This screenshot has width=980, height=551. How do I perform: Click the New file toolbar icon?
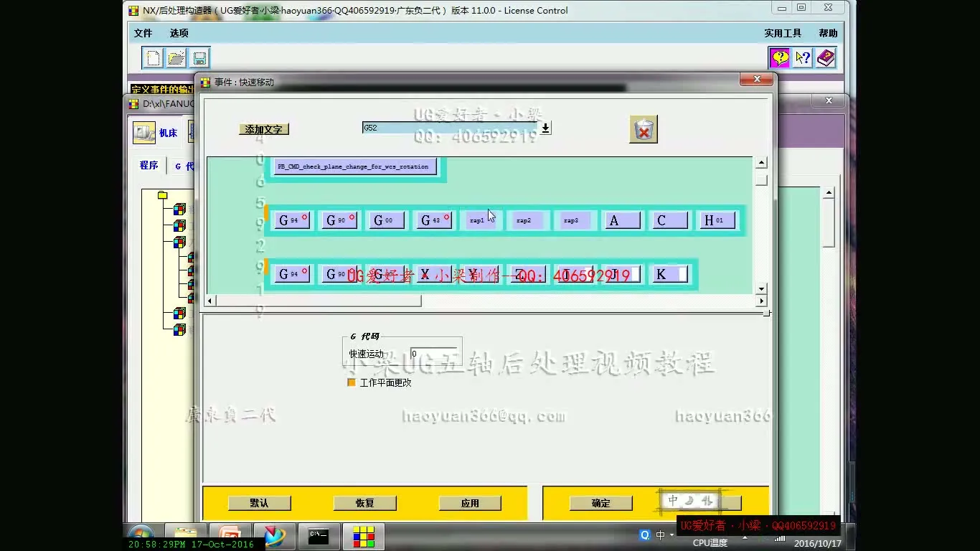click(x=152, y=57)
